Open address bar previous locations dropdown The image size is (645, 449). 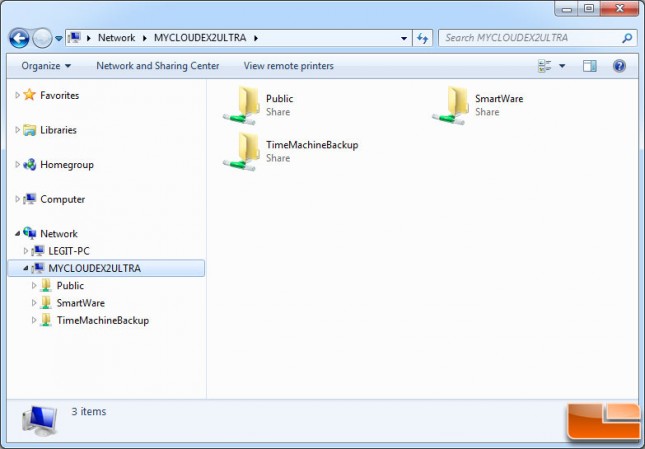(404, 38)
